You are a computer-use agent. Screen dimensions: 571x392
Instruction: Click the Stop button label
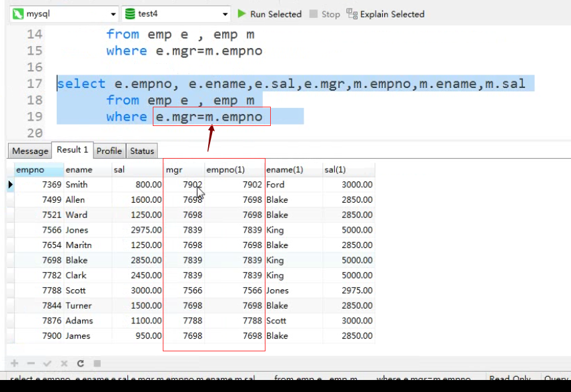click(331, 15)
